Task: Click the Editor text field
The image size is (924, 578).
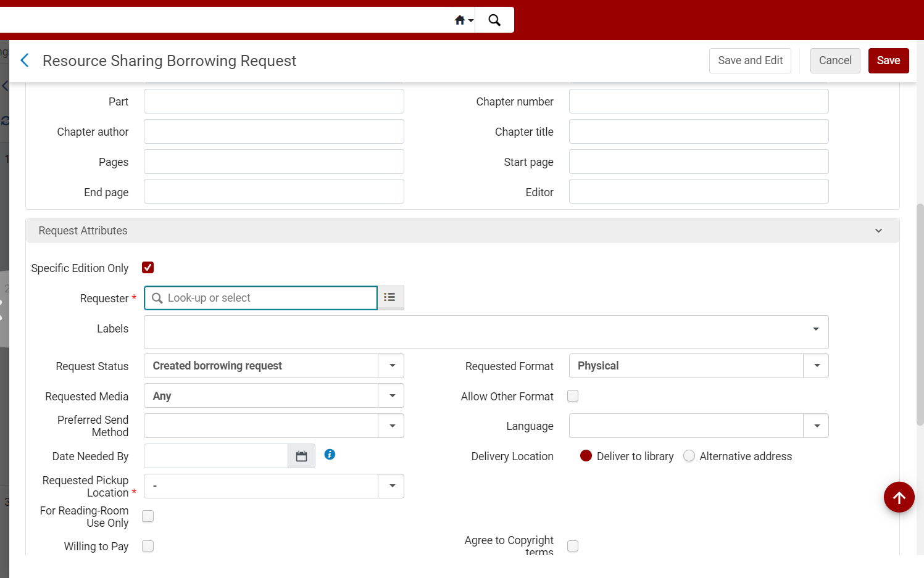Action: click(699, 191)
